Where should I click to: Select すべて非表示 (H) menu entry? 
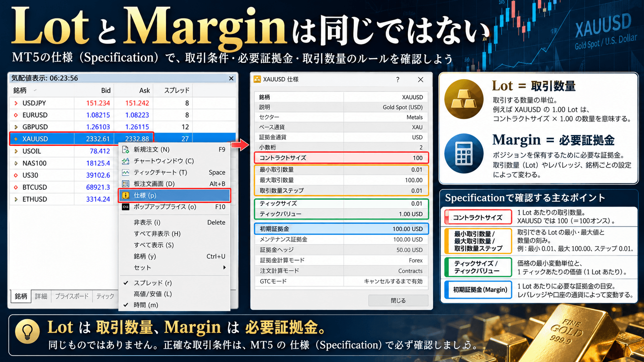point(175,234)
